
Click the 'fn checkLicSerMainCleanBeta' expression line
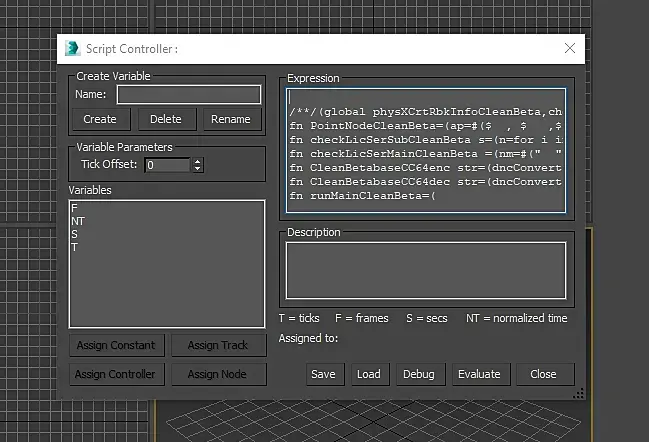coord(425,154)
